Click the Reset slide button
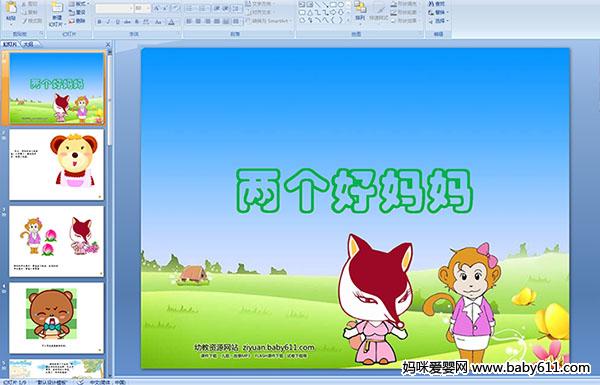The image size is (600, 385). [78, 12]
